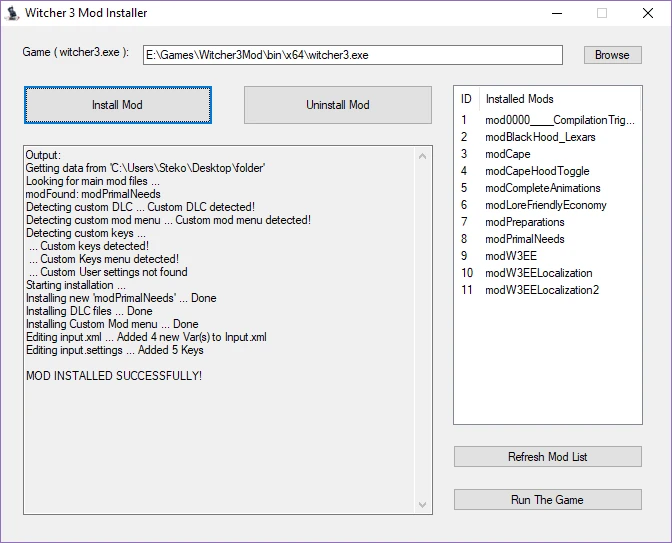Screen dimensions: 672x543
Task: Click 'Installing Custom Mod menu ... Done' line
Action: [x=112, y=324]
